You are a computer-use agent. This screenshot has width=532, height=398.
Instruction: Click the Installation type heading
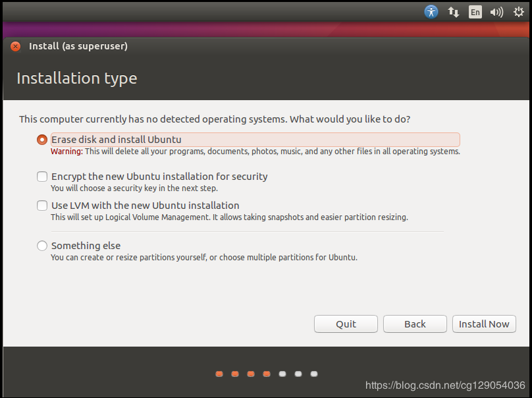(x=76, y=78)
